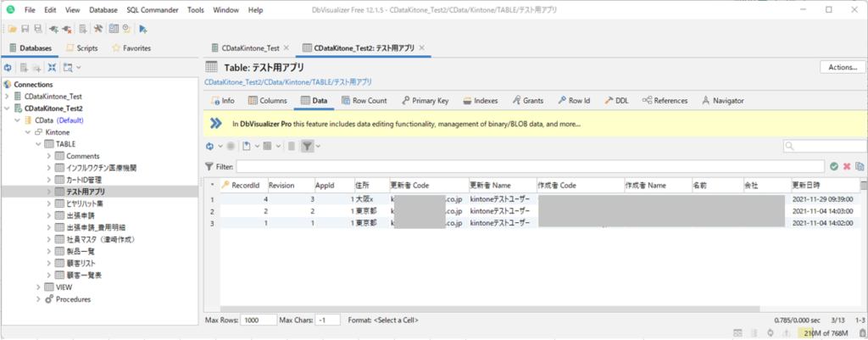Expand the Comments table node
This screenshot has height=340, width=868.
[x=48, y=156]
